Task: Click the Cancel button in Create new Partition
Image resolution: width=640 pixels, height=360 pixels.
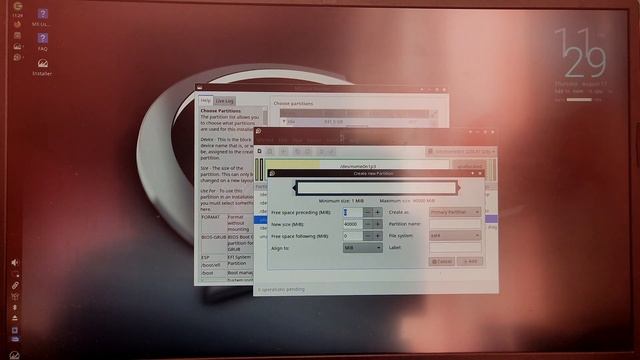Action: pos(441,261)
